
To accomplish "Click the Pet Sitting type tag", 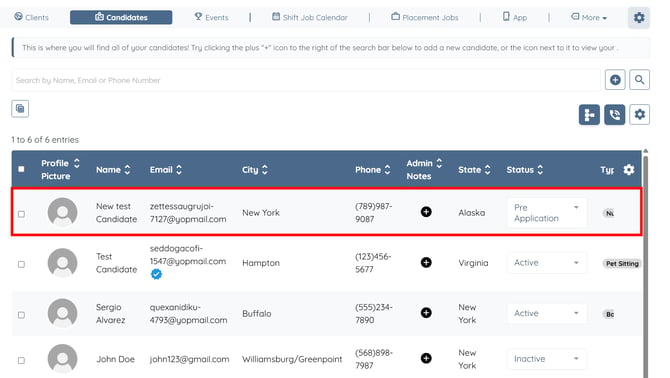I will (622, 264).
